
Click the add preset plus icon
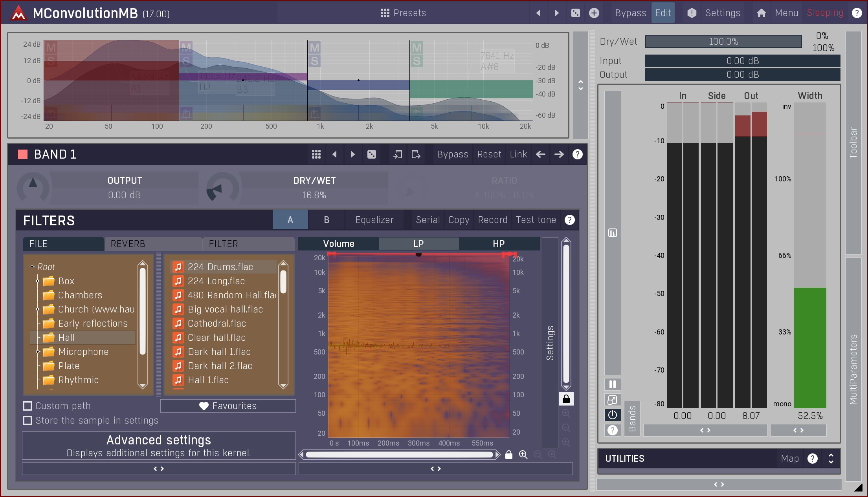[594, 13]
